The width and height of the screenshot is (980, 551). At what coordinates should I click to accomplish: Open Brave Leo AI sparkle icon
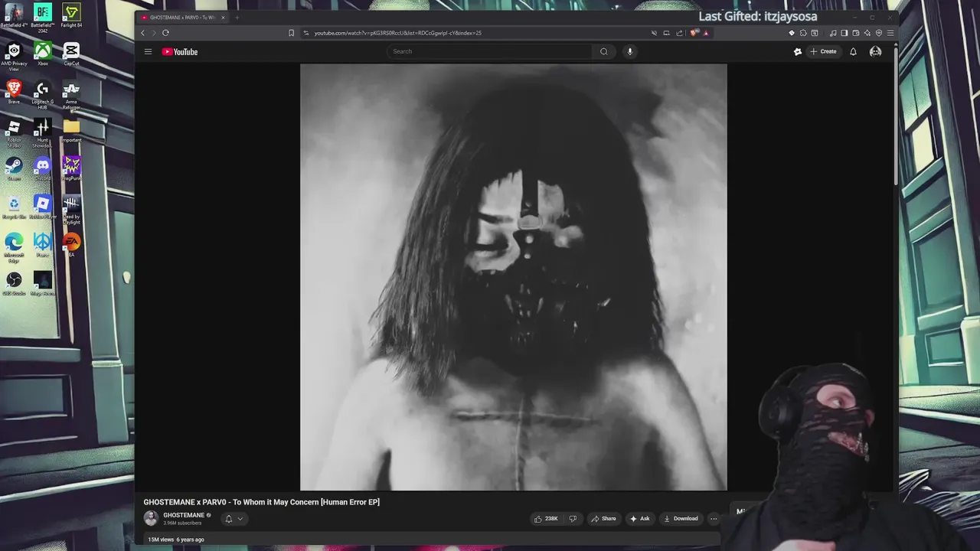pyautogui.click(x=867, y=33)
